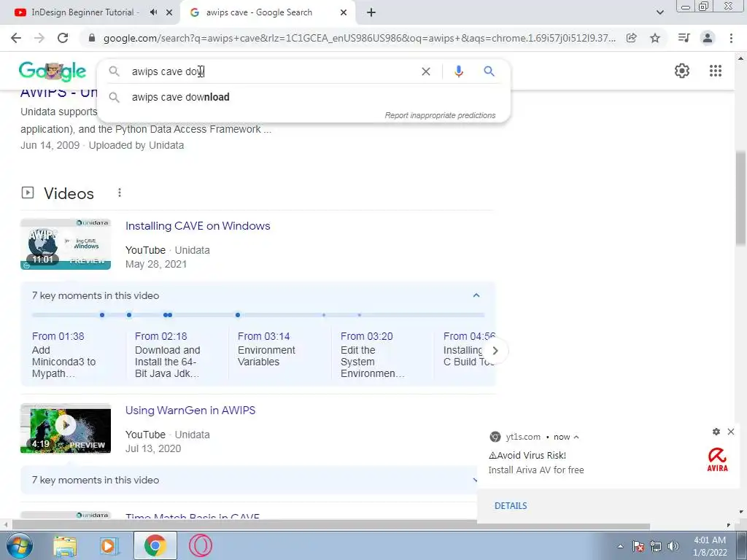Click into the Google search input
Screen dimensions: 747x560
point(271,71)
